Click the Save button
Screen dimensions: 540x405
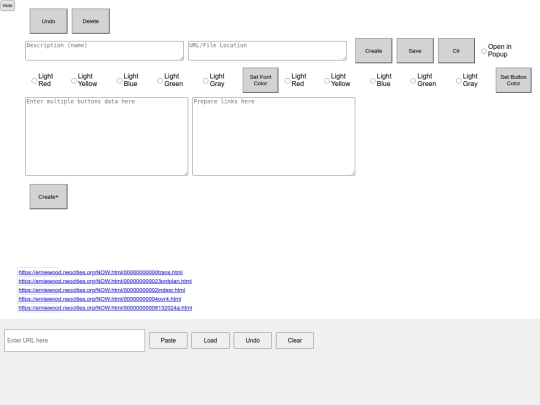(415, 51)
